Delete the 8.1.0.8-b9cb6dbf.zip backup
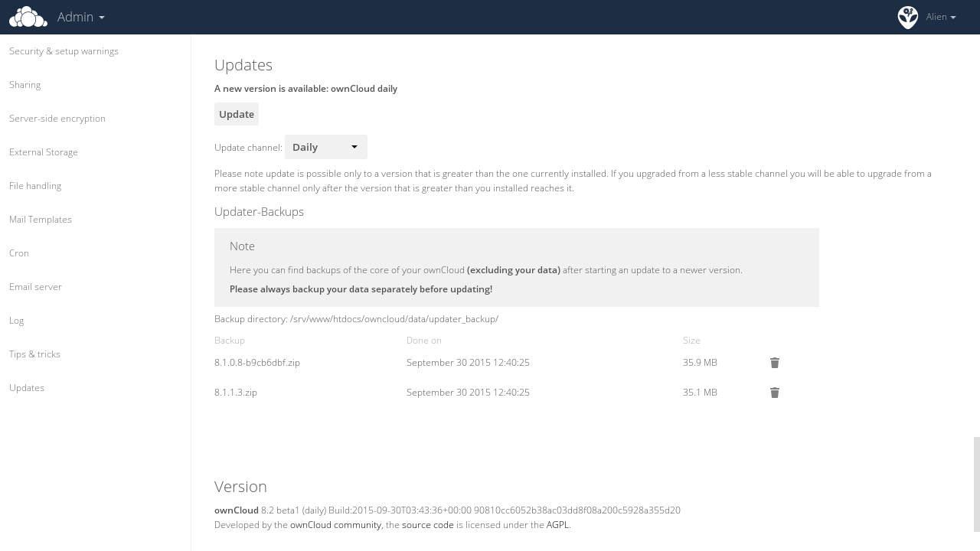This screenshot has height=551, width=980. pyautogui.click(x=775, y=363)
